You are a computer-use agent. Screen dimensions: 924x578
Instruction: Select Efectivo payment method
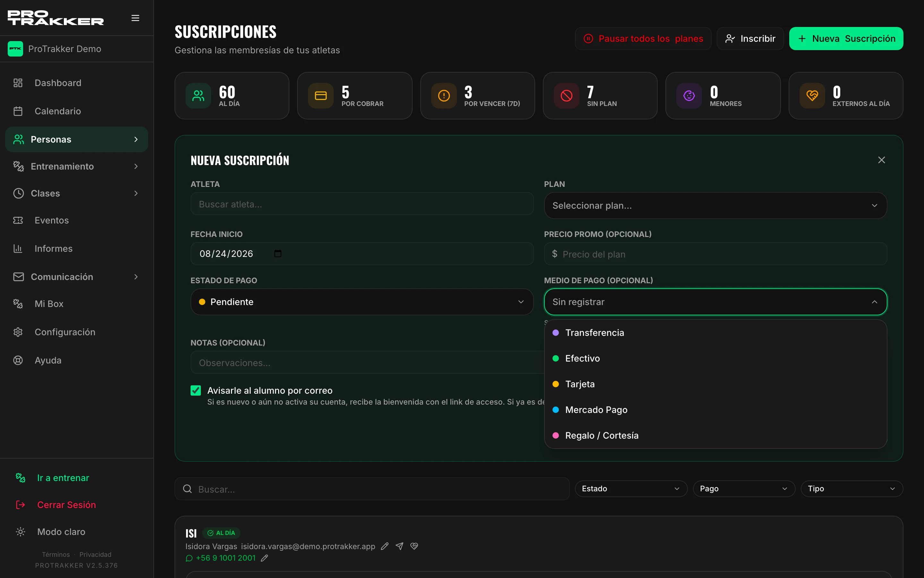coord(715,358)
